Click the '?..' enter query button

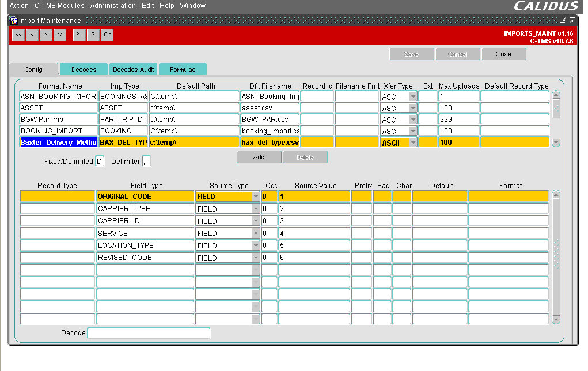point(79,35)
